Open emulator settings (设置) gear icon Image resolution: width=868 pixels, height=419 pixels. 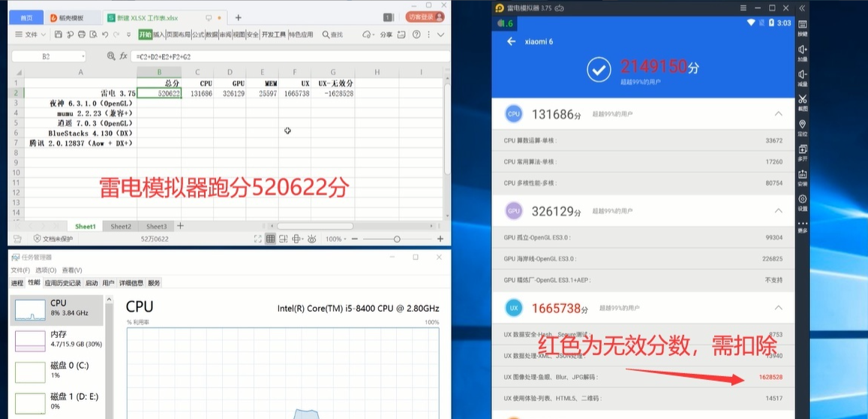pos(802,202)
